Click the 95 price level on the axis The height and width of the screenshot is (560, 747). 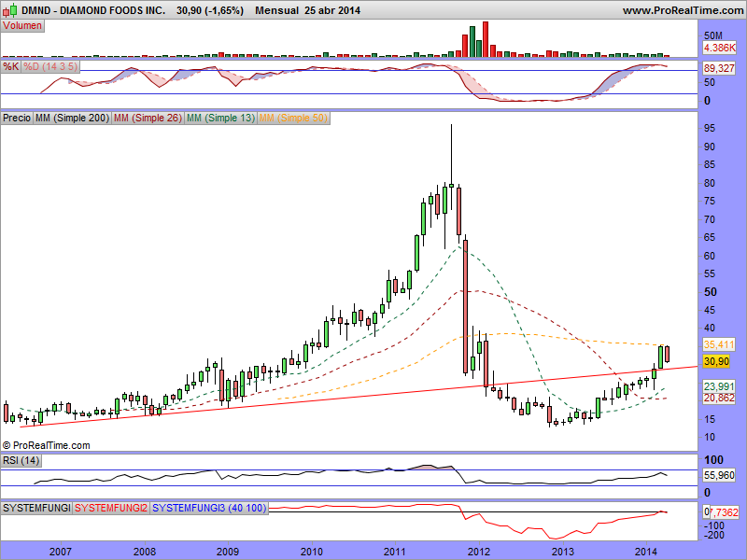710,128
